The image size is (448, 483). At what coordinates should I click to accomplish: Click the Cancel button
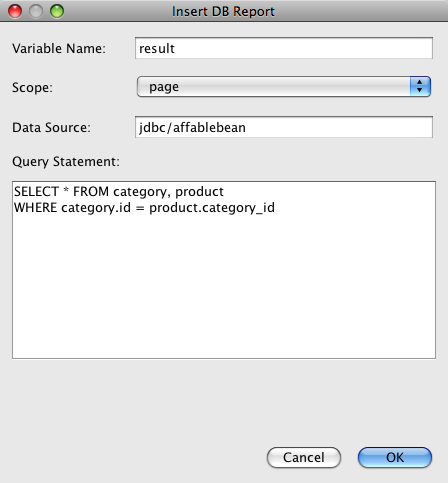click(x=304, y=457)
